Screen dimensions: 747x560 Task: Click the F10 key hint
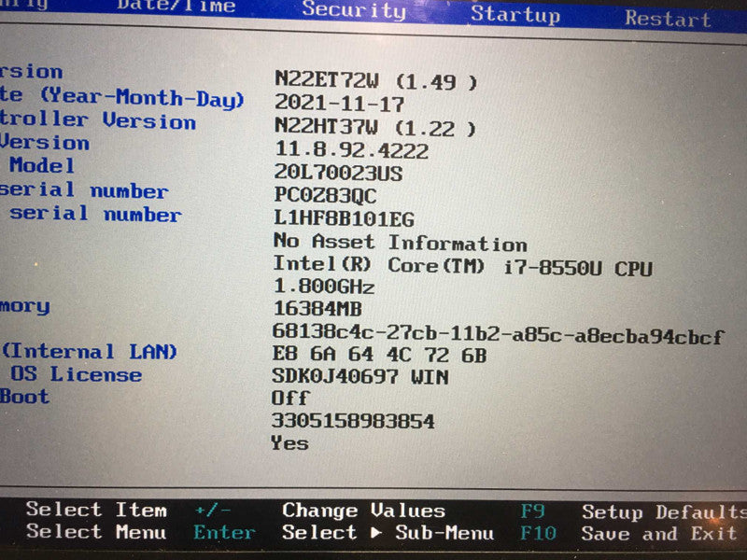coord(539,533)
